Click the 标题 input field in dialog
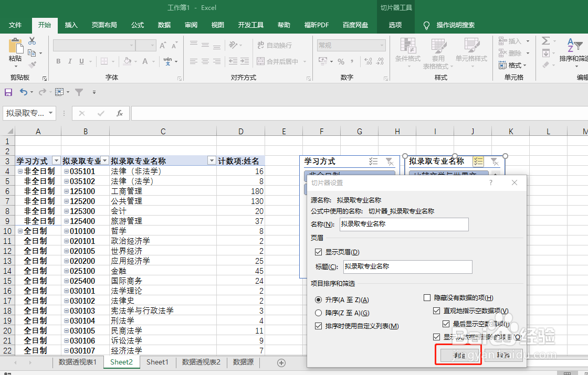Screen dimensions: 588x375 point(407,267)
